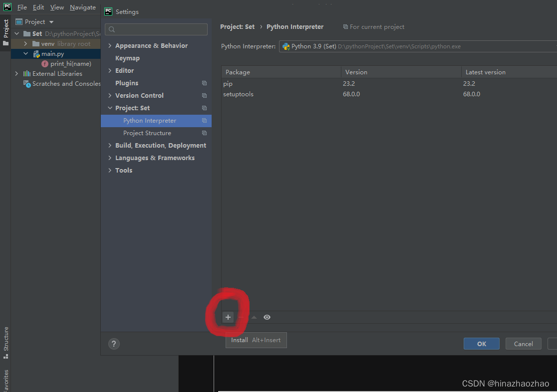This screenshot has height=392, width=557.
Task: Click the main.py Python file icon
Action: tap(36, 54)
